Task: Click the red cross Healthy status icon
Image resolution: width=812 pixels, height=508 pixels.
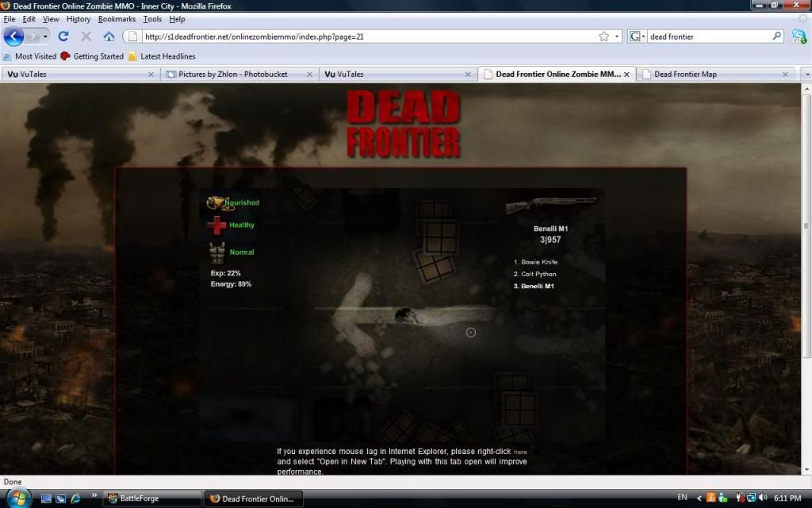Action: [x=217, y=225]
